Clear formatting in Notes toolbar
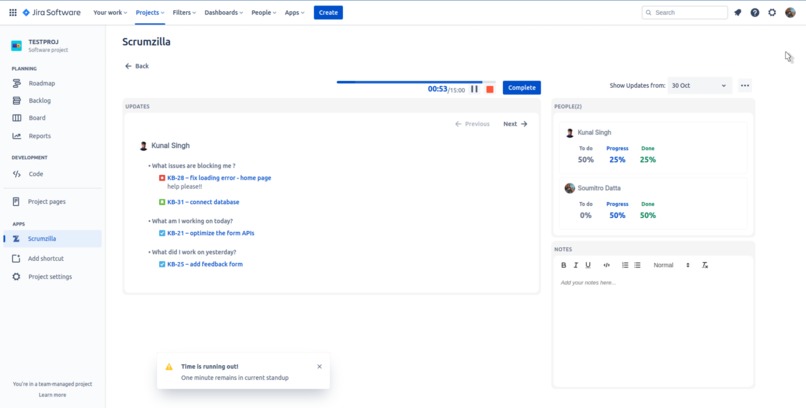Screen dimensions: 806x408 point(705,265)
